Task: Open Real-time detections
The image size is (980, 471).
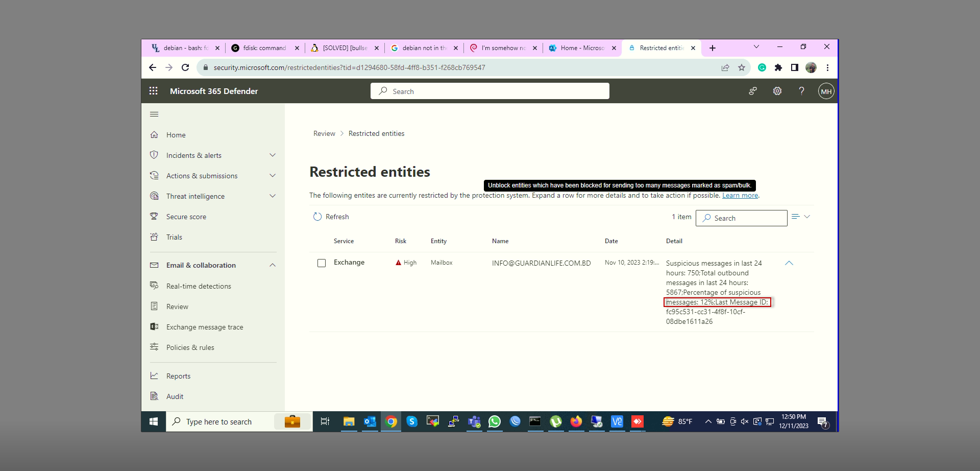Action: pos(198,286)
